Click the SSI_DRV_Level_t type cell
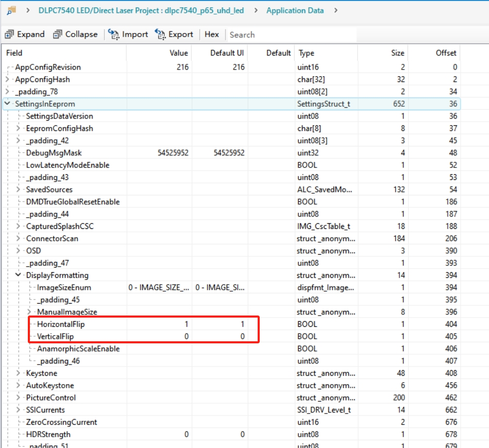The height and width of the screenshot is (448, 489). [324, 410]
